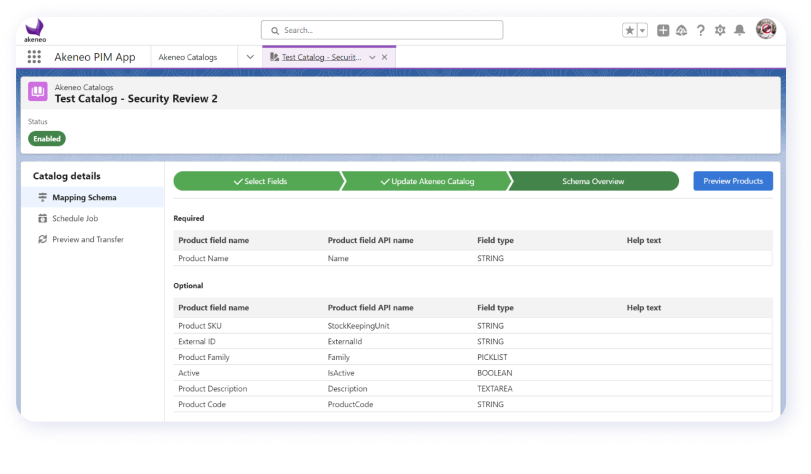The width and height of the screenshot is (811, 474).
Task: Select Schedule Job in Catalog details
Action: [x=75, y=218]
